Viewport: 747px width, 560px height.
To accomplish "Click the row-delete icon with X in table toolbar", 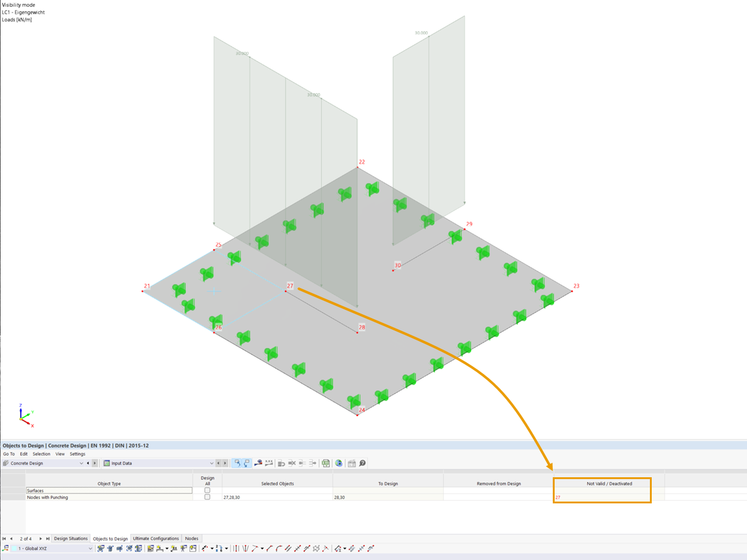I will coord(291,463).
